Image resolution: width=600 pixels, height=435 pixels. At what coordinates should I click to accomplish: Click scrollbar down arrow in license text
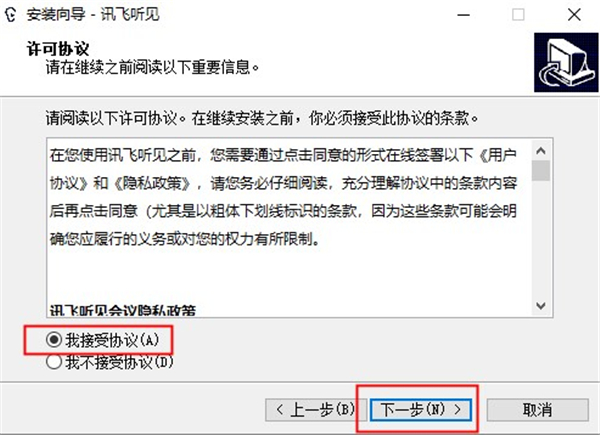[x=541, y=305]
